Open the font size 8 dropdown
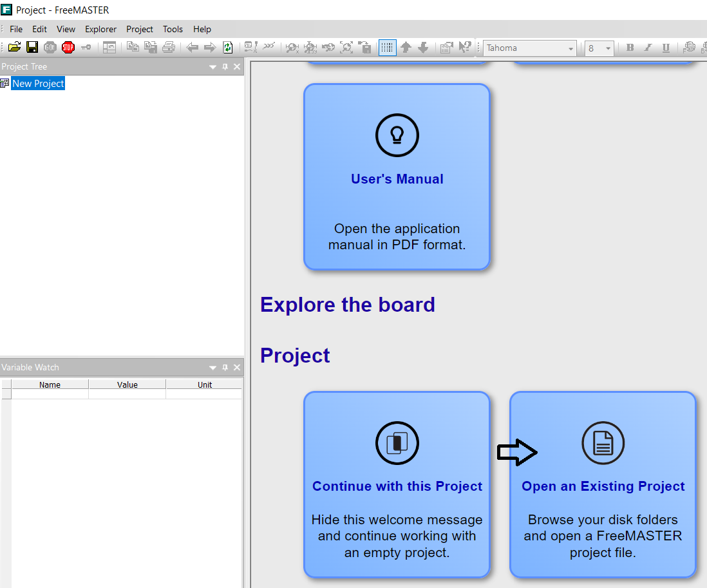 (608, 48)
